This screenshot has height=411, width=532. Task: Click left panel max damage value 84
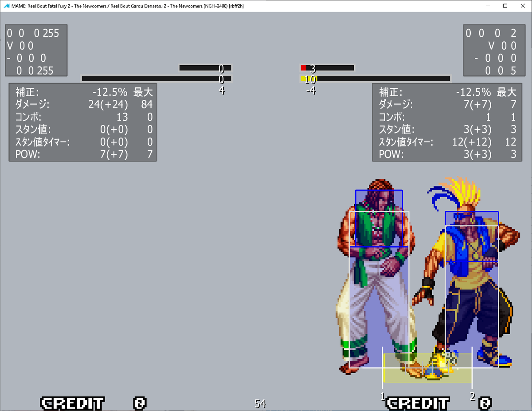click(x=147, y=104)
